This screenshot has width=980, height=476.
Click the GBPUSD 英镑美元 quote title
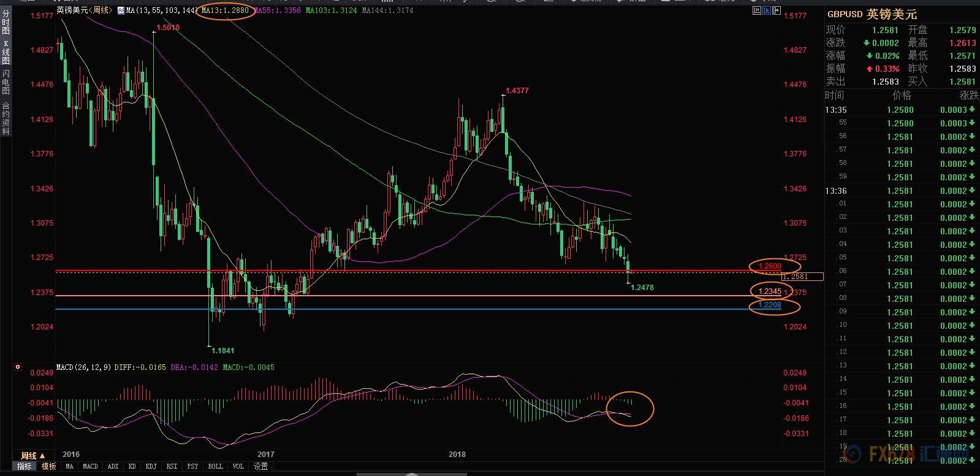tap(872, 14)
